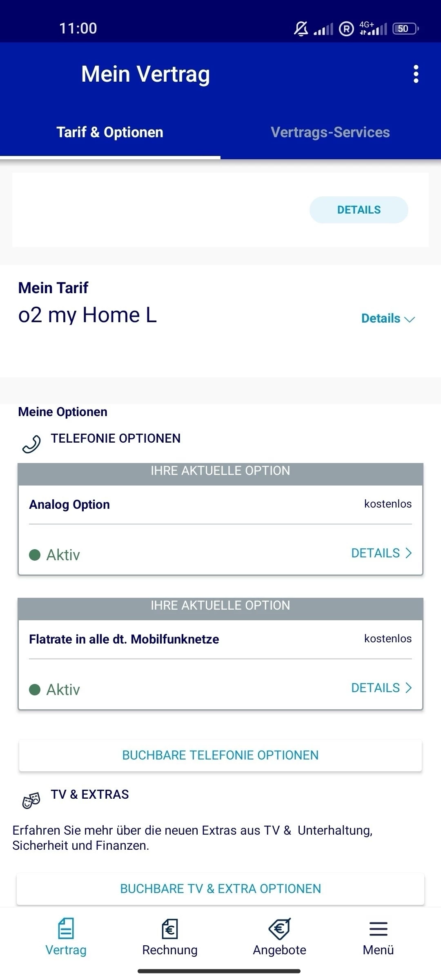Viewport: 441px width, 980px height.
Task: Tap the Angebote price tag icon
Action: (280, 929)
